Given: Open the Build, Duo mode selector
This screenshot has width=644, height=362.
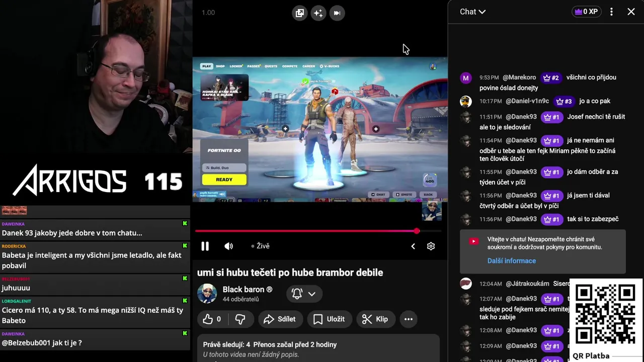Looking at the screenshot, I should pyautogui.click(x=224, y=167).
